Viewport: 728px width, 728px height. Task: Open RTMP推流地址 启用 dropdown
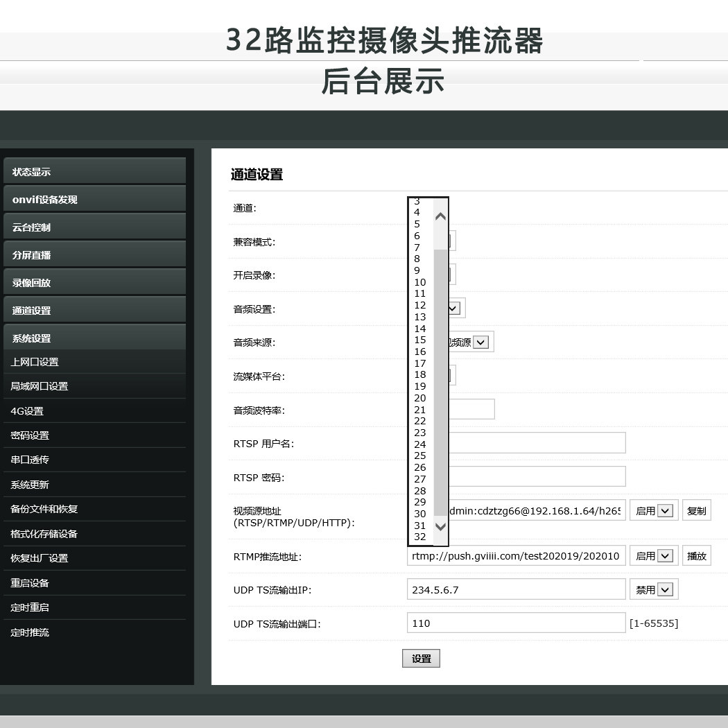point(654,556)
